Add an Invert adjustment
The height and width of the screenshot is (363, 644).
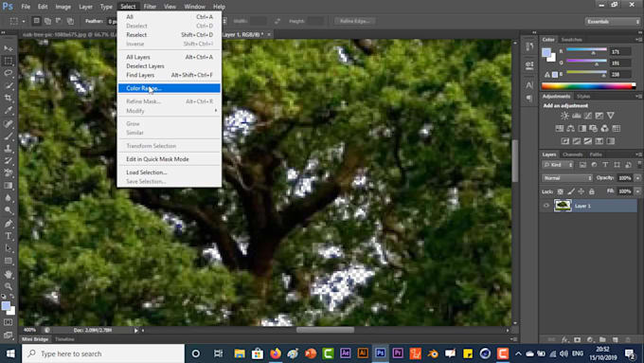tap(565, 141)
